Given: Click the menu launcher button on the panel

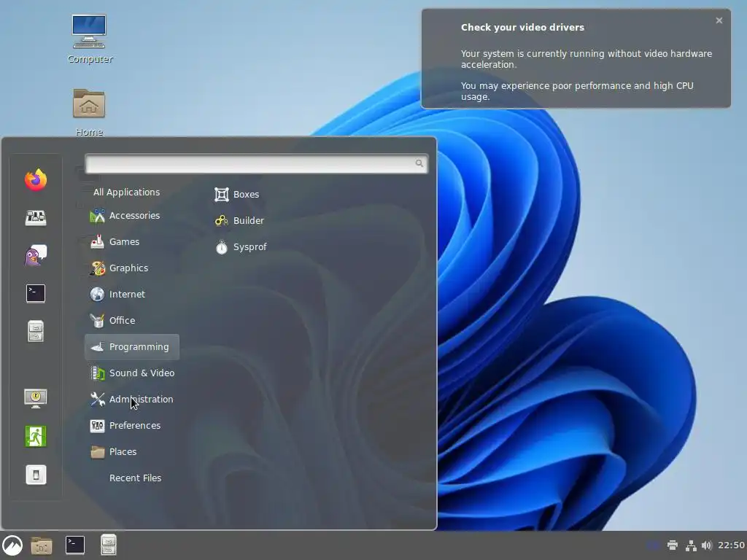Looking at the screenshot, I should point(12,545).
